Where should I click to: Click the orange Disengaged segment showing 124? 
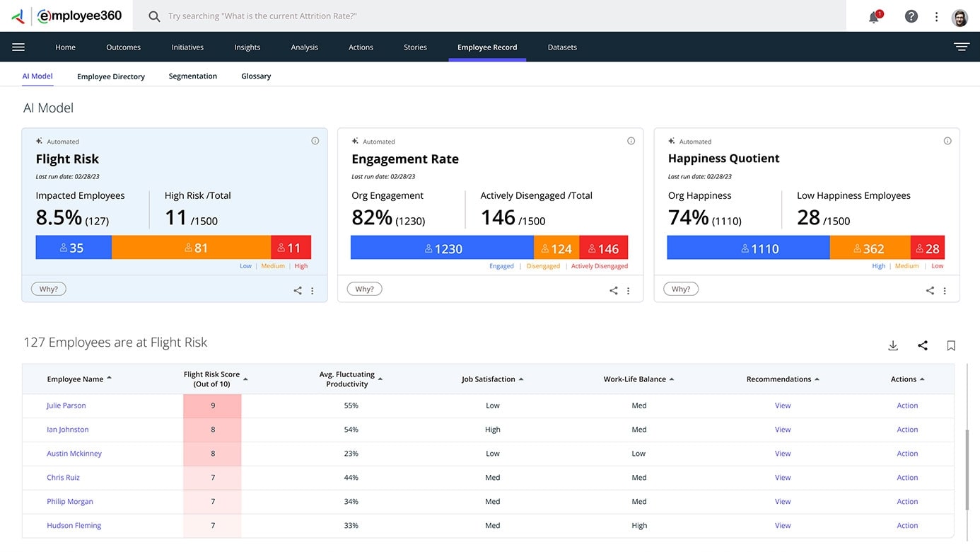(x=556, y=248)
